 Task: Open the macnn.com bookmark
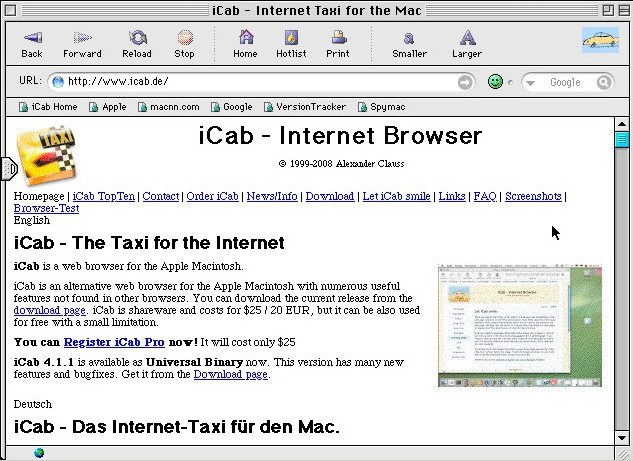click(x=168, y=106)
